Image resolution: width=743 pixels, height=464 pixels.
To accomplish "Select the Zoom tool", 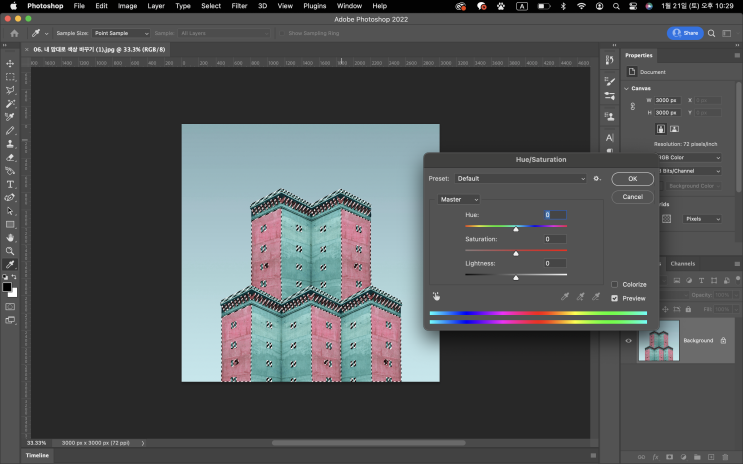I will coord(10,251).
